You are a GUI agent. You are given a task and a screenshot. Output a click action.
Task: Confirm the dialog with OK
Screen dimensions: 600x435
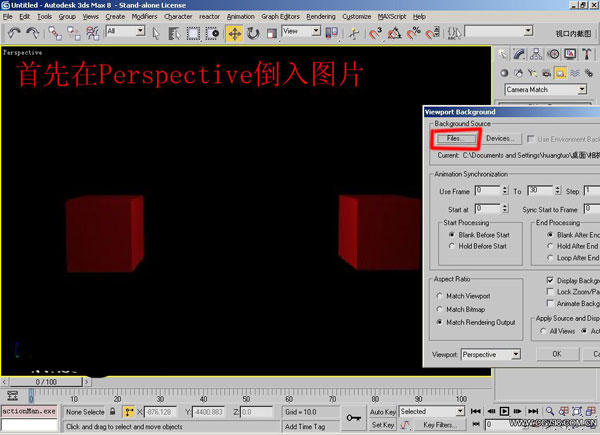click(557, 354)
